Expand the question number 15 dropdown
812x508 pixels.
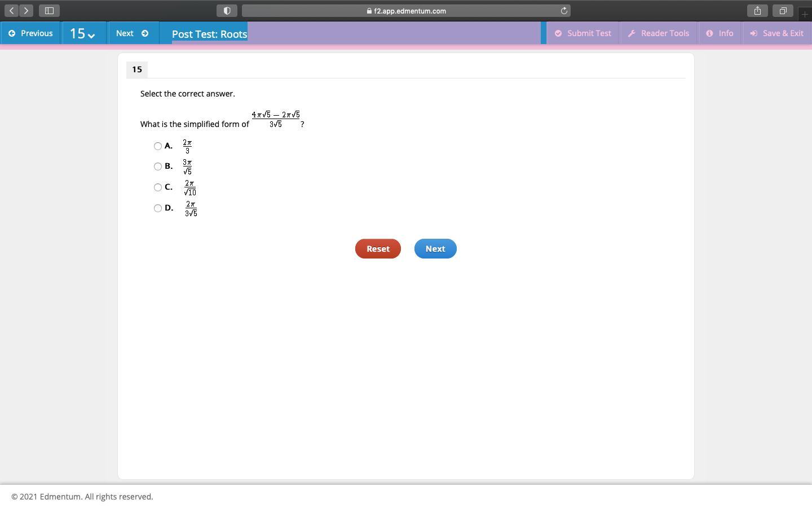[82, 34]
